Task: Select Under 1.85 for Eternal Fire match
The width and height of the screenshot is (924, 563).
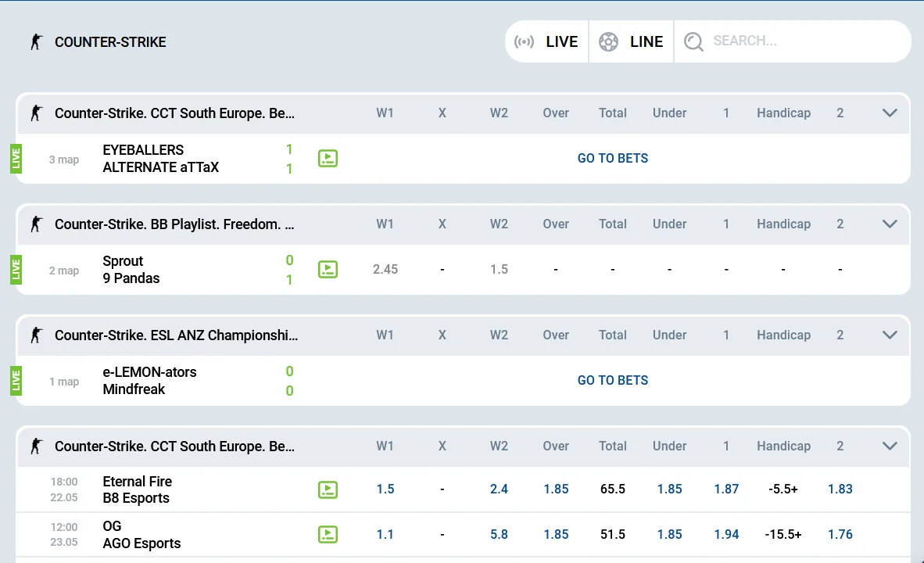Action: pos(669,489)
